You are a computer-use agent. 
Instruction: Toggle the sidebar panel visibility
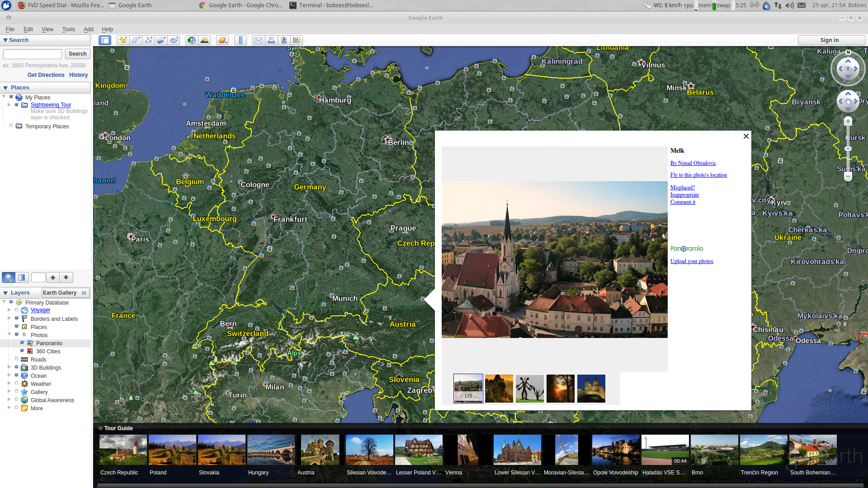click(x=104, y=40)
